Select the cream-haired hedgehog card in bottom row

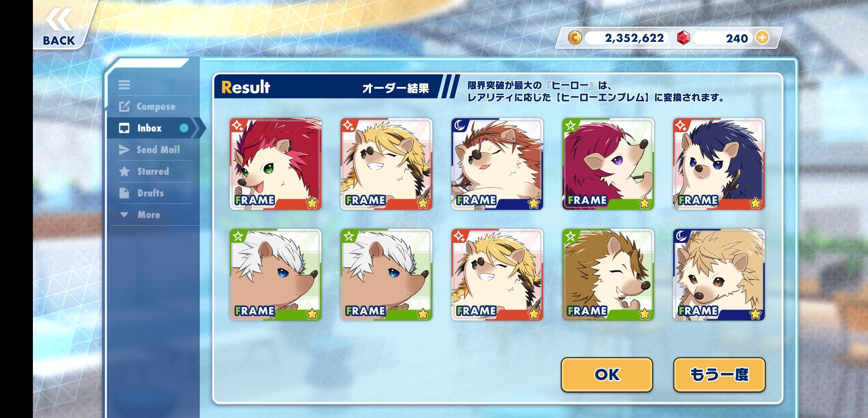point(719,275)
